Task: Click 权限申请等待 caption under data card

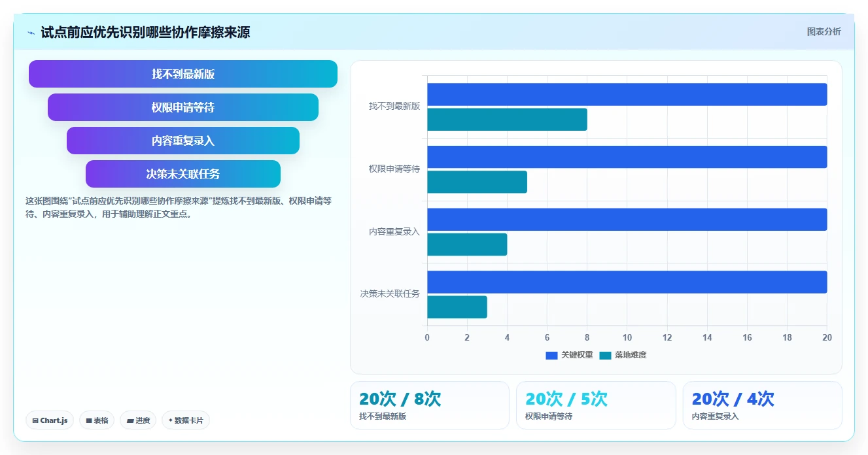Action: 549,416
